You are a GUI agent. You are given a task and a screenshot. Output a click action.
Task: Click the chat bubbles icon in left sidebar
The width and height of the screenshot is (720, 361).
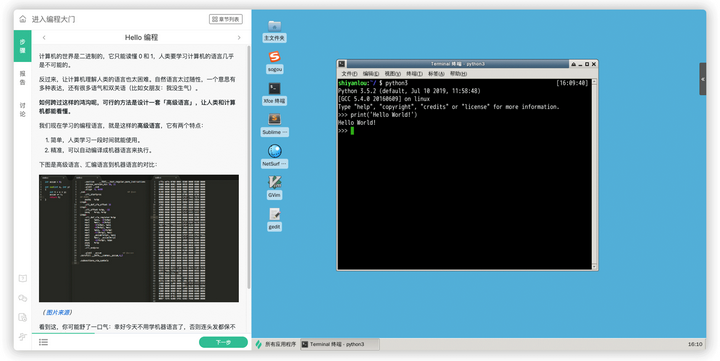(22, 298)
